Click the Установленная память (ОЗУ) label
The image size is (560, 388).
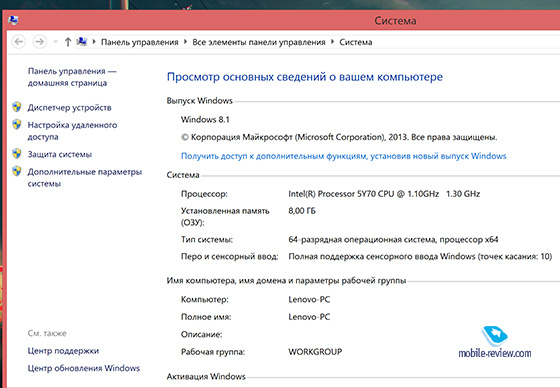coord(225,217)
